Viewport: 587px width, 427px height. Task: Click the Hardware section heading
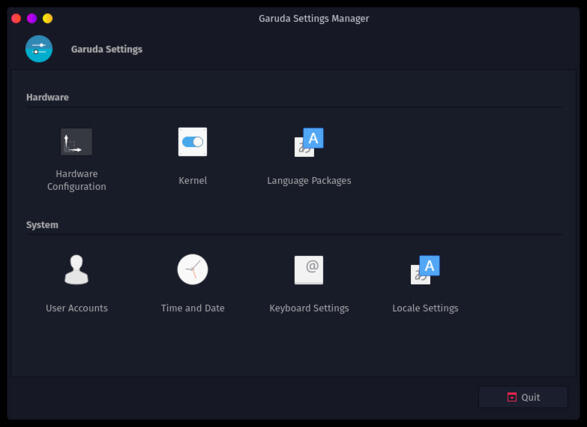(48, 97)
